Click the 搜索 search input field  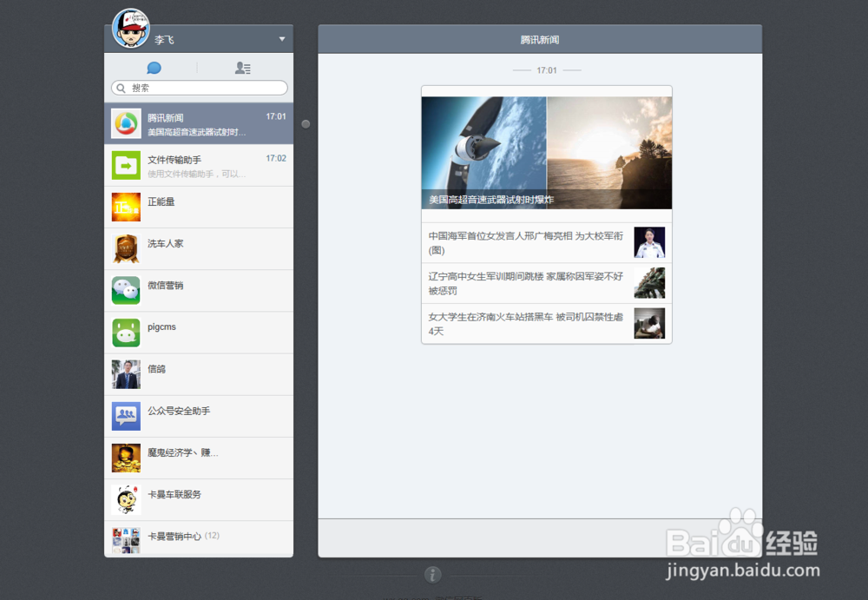coord(198,87)
